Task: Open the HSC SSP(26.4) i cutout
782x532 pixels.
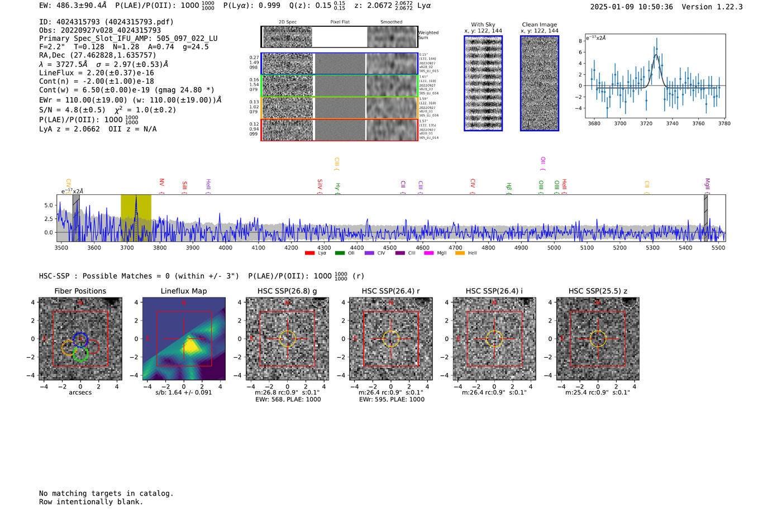Action: point(494,339)
